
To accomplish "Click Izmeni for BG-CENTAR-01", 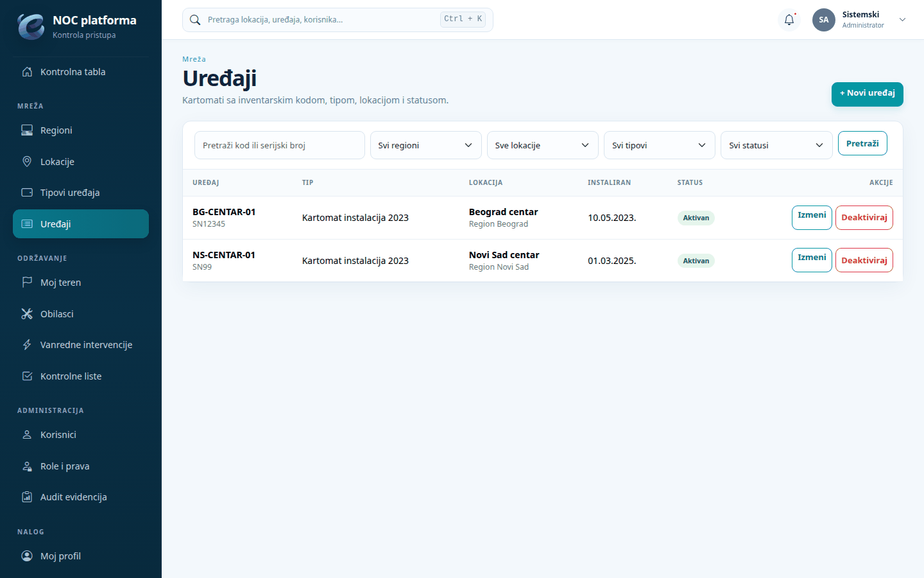I will click(812, 217).
